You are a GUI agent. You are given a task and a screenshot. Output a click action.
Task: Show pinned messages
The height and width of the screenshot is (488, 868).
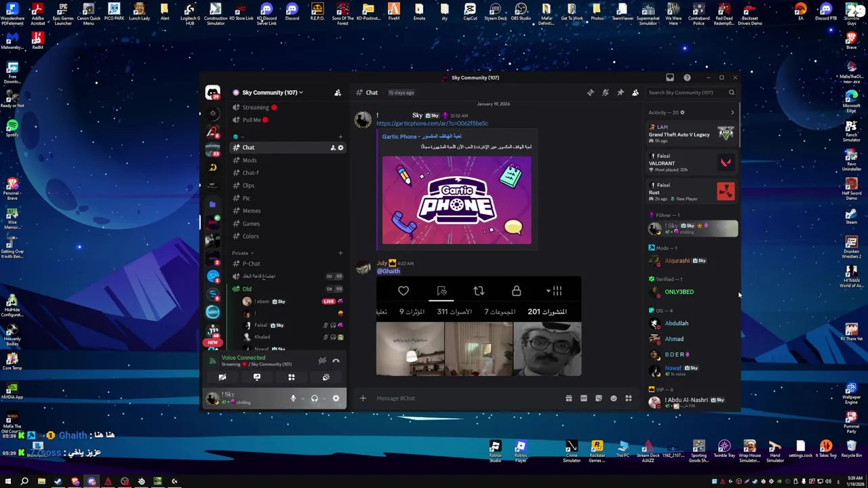pyautogui.click(x=620, y=93)
